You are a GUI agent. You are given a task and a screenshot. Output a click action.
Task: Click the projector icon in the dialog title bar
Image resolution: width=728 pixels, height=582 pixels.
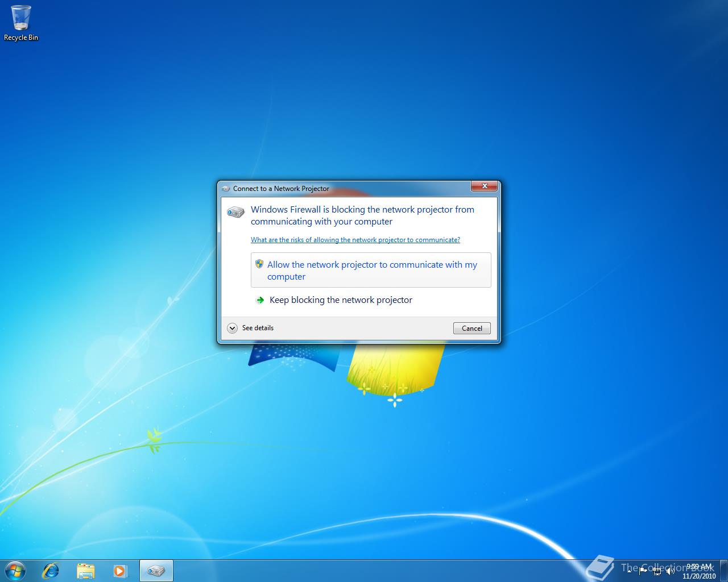pos(226,189)
